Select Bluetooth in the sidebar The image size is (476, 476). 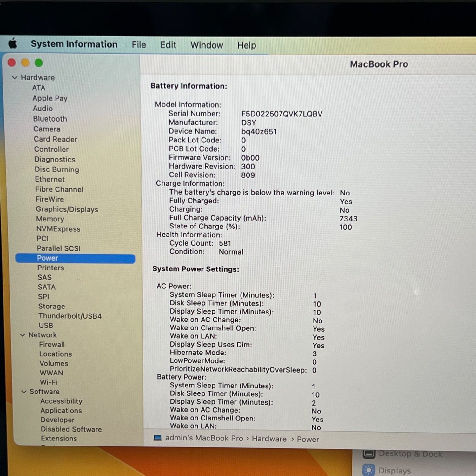50,119
